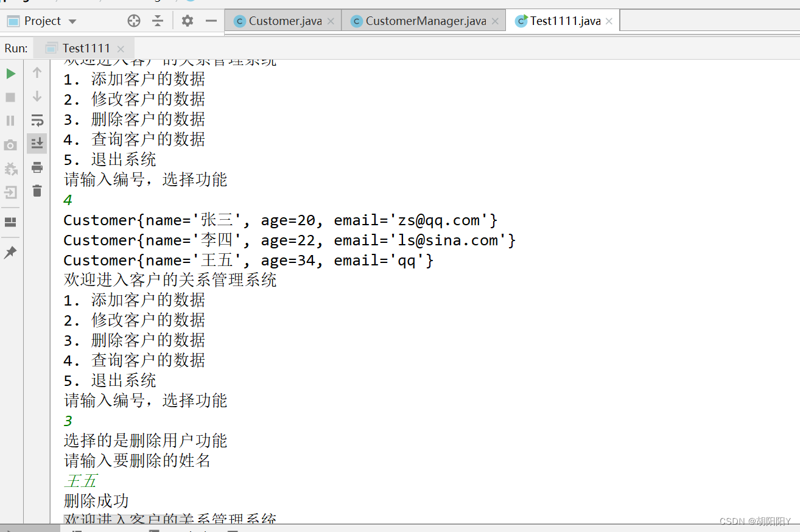This screenshot has width=800, height=532.
Task: Click the 选择的是删除用户功能 line
Action: click(146, 441)
